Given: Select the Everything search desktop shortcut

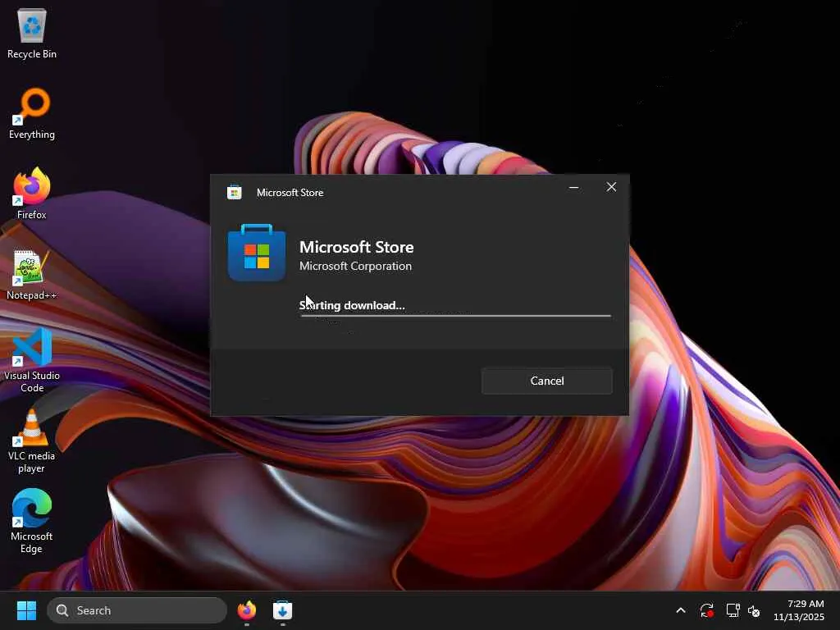Looking at the screenshot, I should [32, 113].
